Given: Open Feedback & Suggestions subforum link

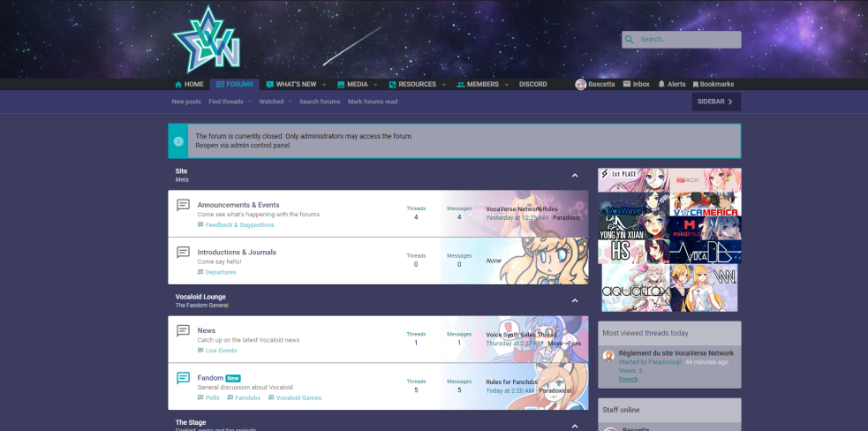Looking at the screenshot, I should click(x=239, y=225).
